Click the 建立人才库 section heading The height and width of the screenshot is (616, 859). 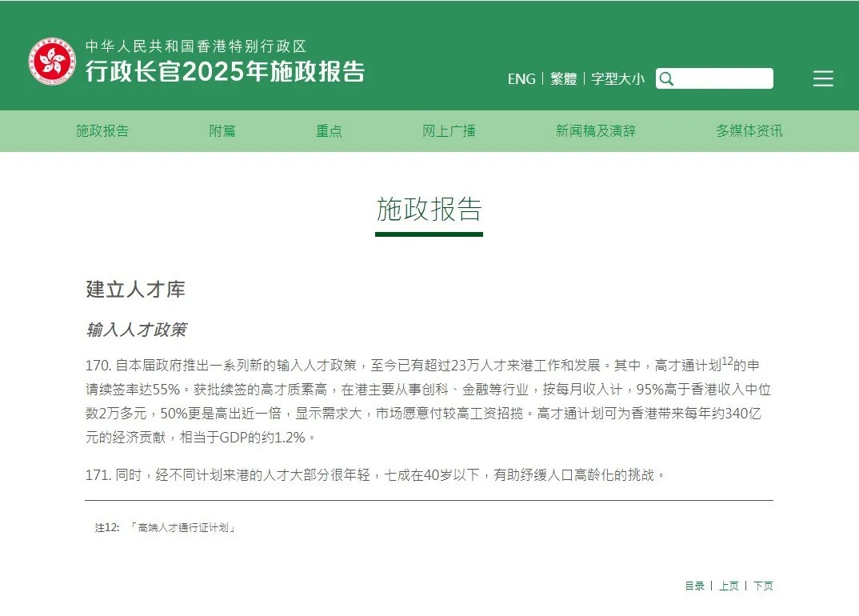point(135,290)
